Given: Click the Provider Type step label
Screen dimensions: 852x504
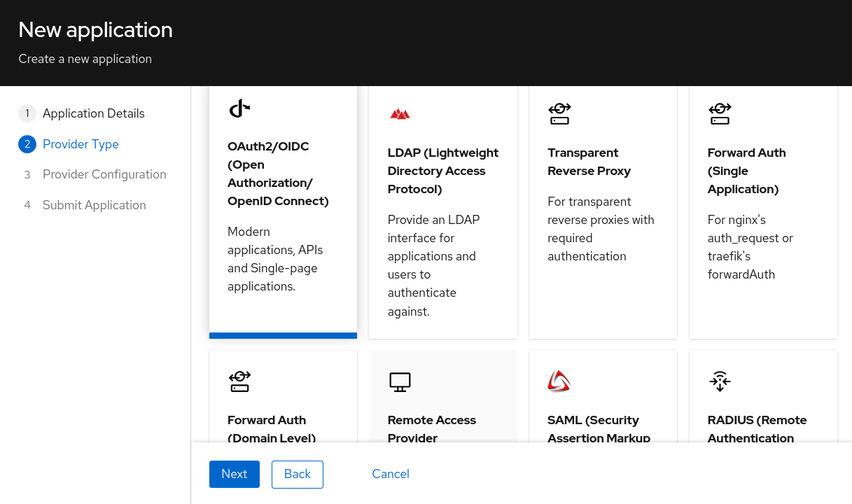Looking at the screenshot, I should (x=81, y=144).
